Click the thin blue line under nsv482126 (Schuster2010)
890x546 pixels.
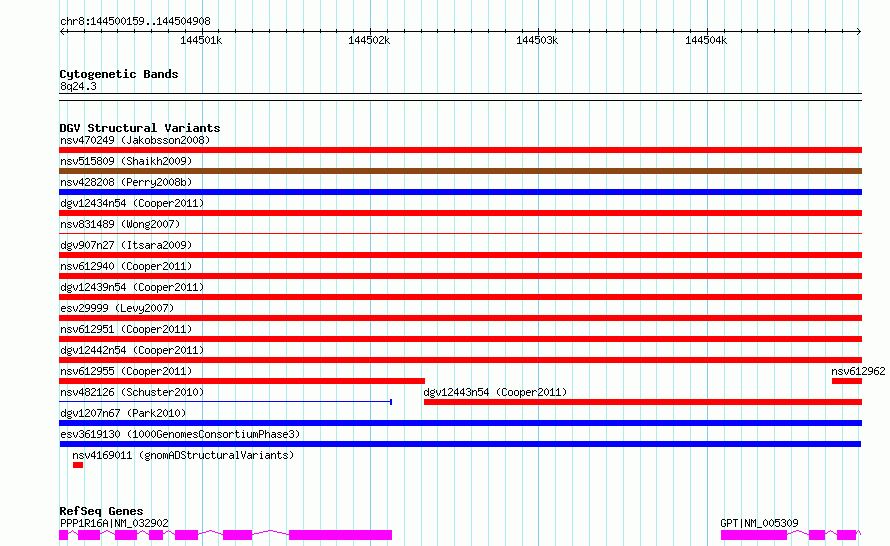pyautogui.click(x=225, y=402)
